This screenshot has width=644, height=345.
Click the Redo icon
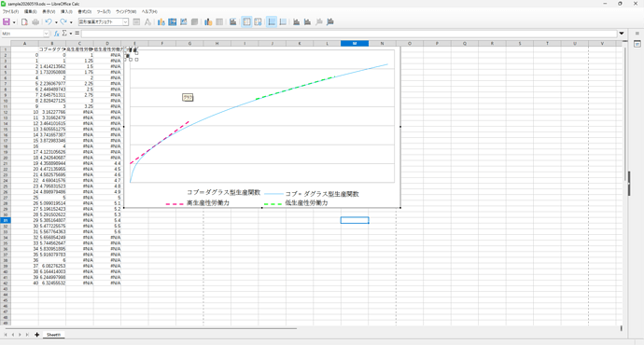click(63, 22)
